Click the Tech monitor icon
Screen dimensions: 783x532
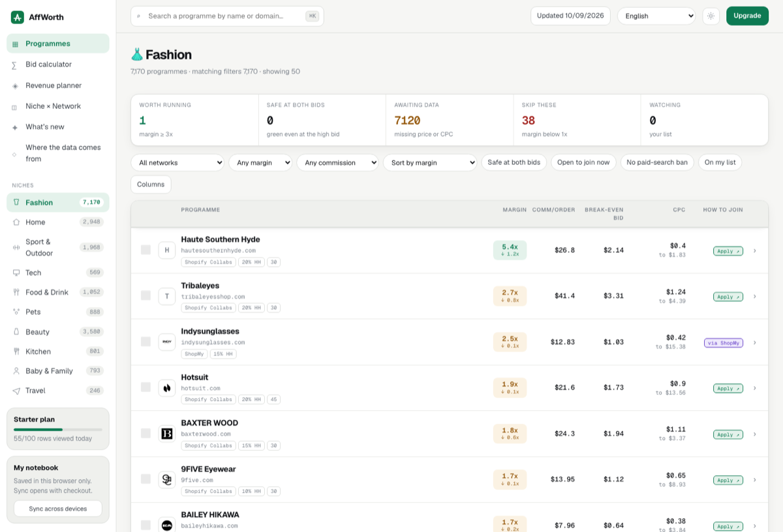point(16,273)
